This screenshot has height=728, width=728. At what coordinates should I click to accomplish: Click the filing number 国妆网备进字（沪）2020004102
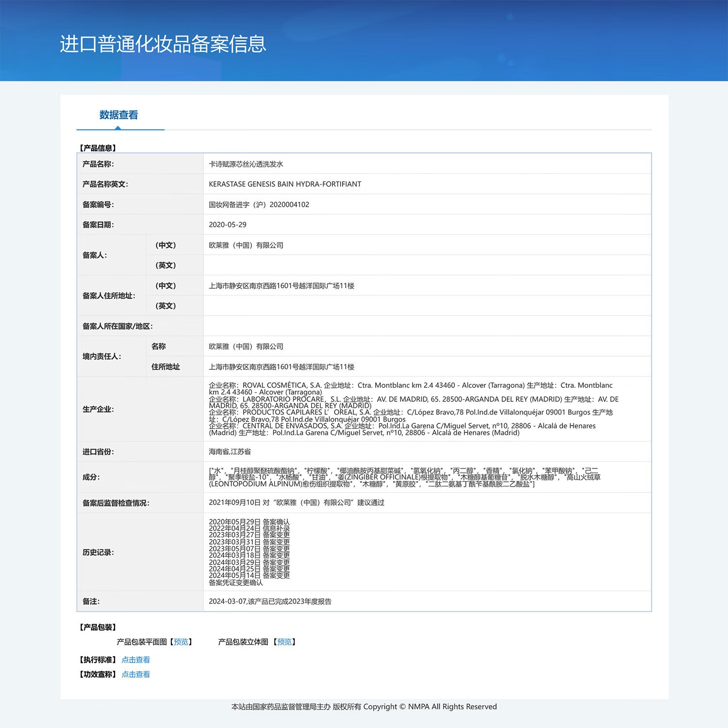[x=259, y=204]
